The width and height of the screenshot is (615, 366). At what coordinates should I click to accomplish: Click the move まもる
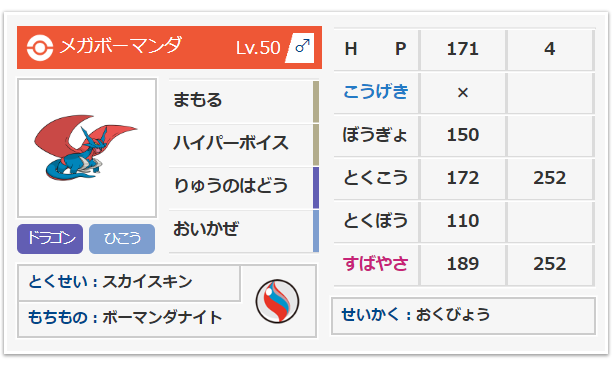pyautogui.click(x=198, y=100)
